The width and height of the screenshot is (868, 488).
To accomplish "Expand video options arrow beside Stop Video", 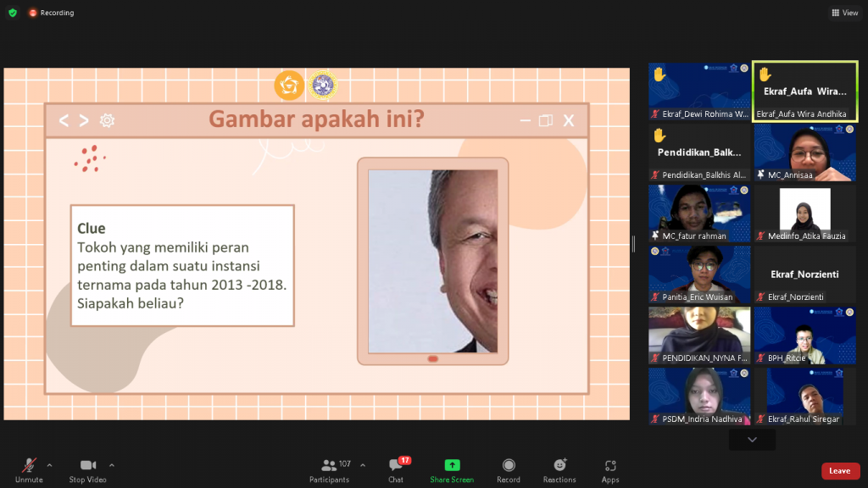I will click(x=112, y=465).
